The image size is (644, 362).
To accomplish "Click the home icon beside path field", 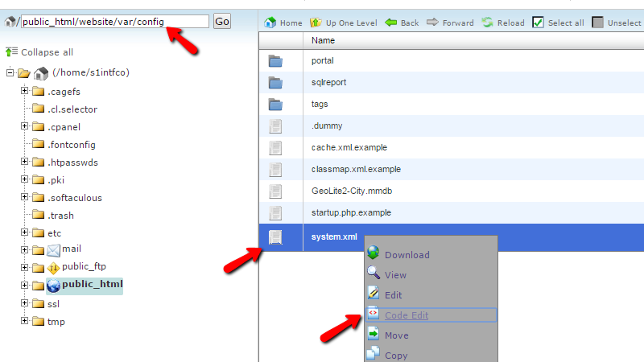I will coord(10,22).
